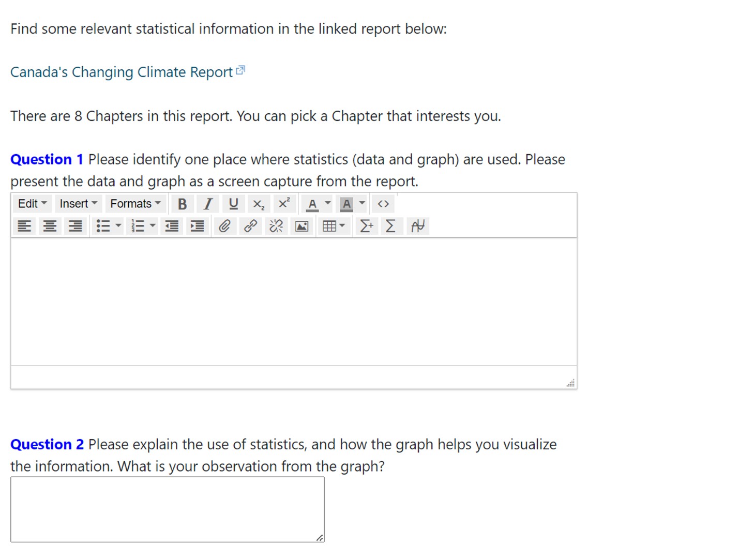The image size is (754, 560).
Task: Toggle bold text formatting
Action: [x=182, y=204]
